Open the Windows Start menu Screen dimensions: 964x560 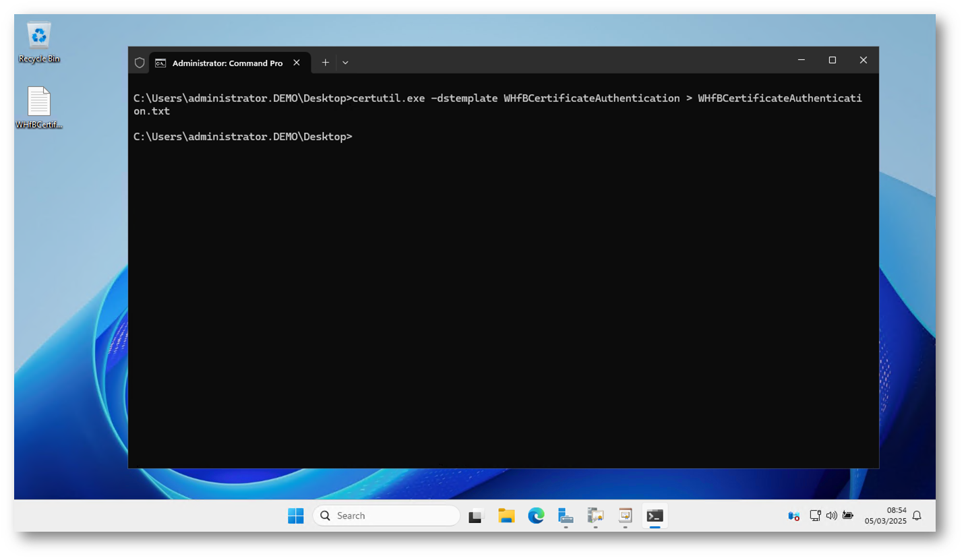(295, 516)
